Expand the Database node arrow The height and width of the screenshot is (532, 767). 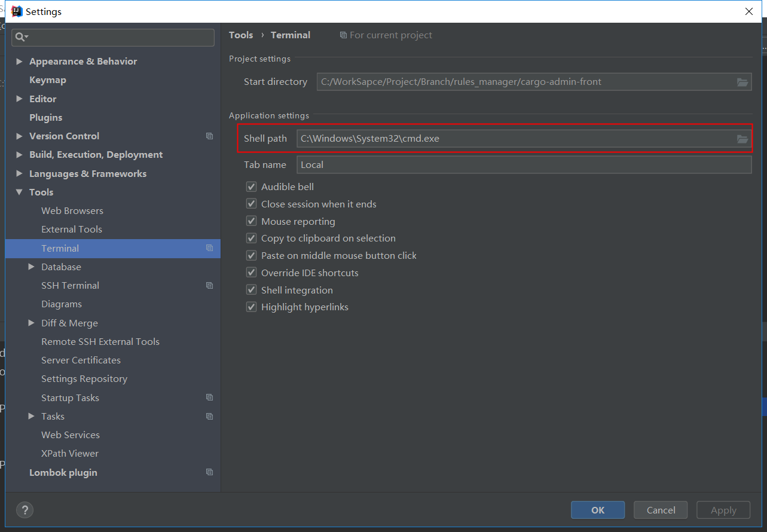pos(31,267)
